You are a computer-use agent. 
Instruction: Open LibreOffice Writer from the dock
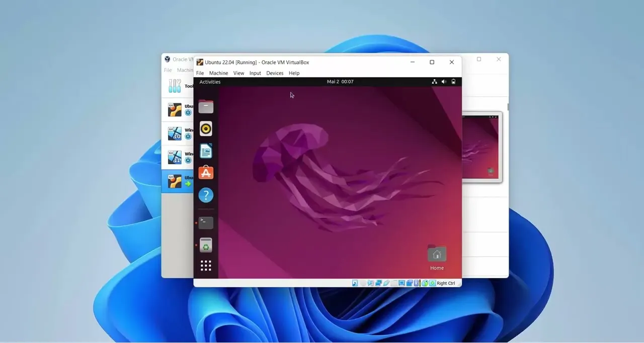coord(206,151)
